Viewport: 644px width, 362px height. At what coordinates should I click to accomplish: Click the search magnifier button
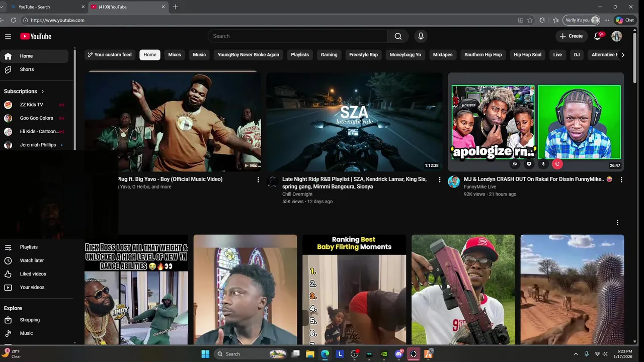(398, 36)
